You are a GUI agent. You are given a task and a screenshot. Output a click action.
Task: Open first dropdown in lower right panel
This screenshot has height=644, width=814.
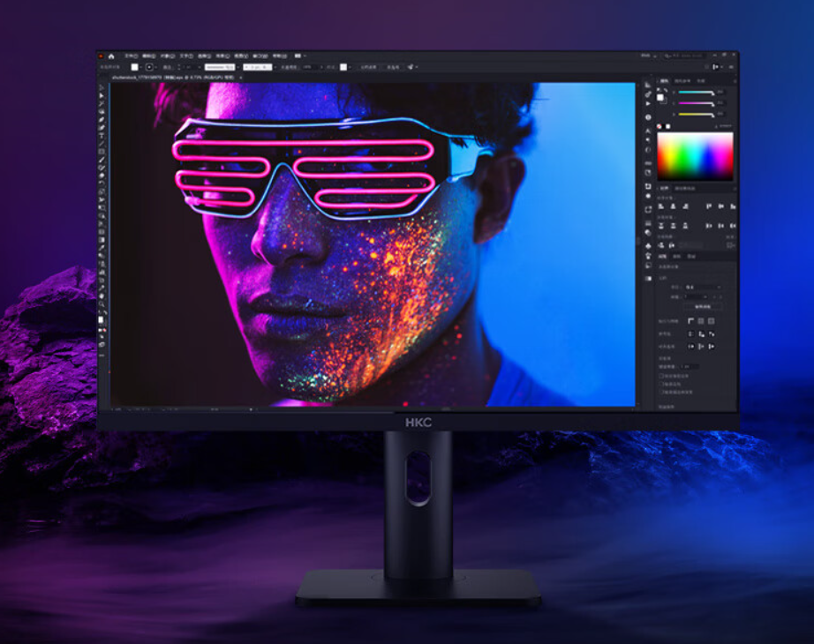tap(704, 287)
